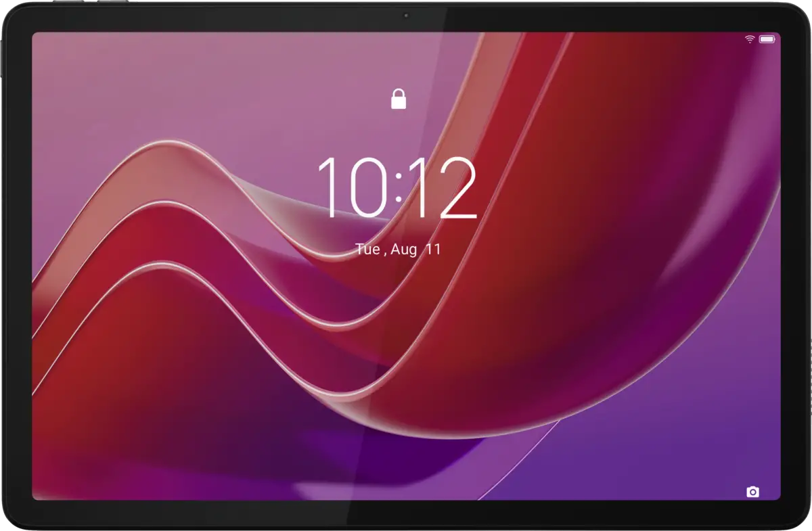Click the padlock icon above the clock
Image resolution: width=812 pixels, height=531 pixels.
[398, 99]
